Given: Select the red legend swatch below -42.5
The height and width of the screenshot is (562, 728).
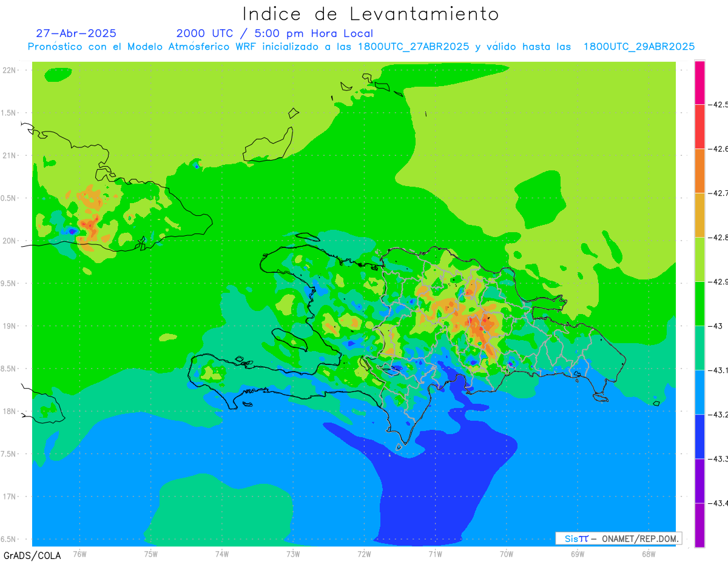Looking at the screenshot, I should [699, 127].
